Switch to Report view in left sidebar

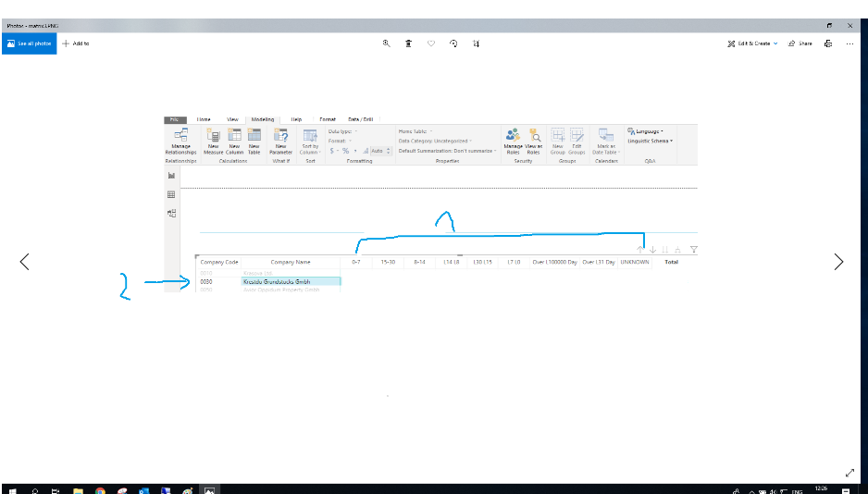point(171,176)
